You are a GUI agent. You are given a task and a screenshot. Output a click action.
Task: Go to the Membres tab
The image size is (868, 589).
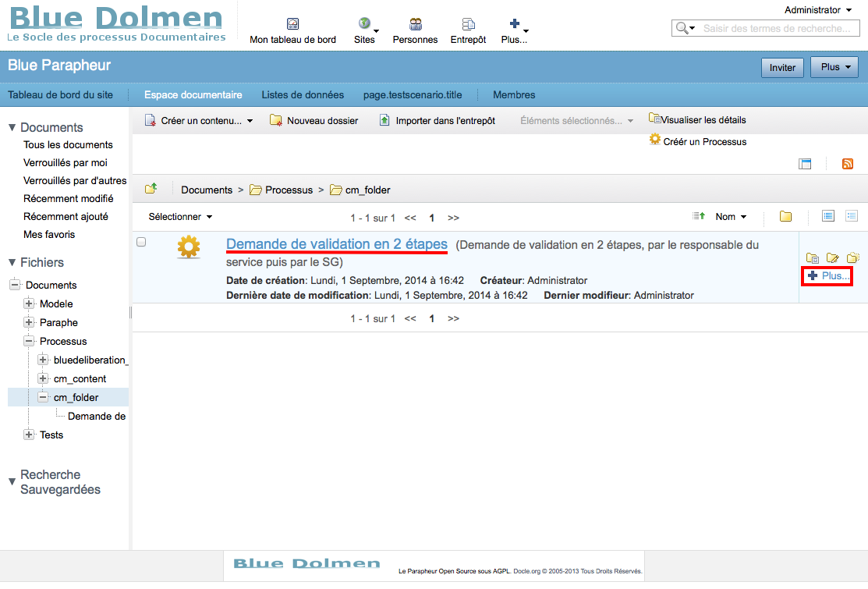[514, 94]
